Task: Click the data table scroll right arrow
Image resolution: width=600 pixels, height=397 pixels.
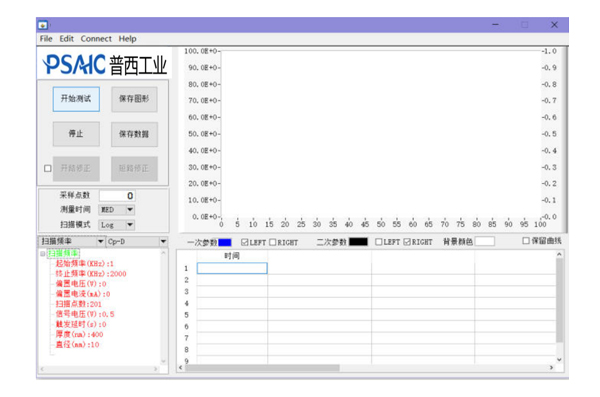Action: pos(551,368)
